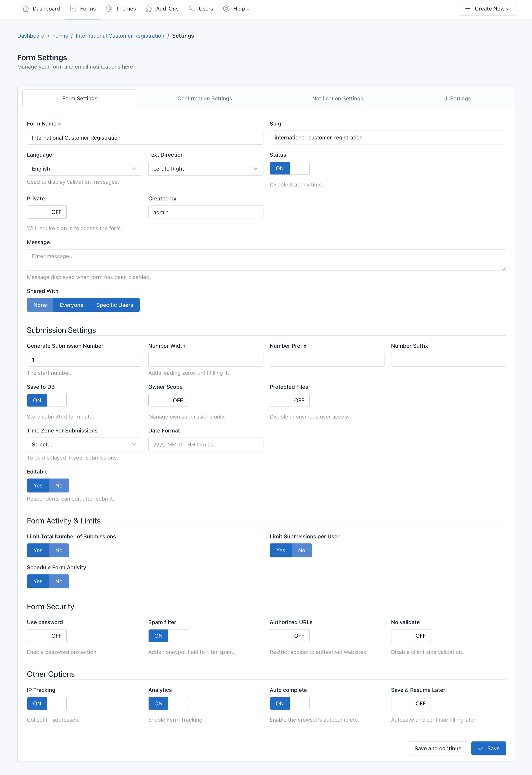The width and height of the screenshot is (532, 775).
Task: Click the Dashboard home icon
Action: coord(26,9)
